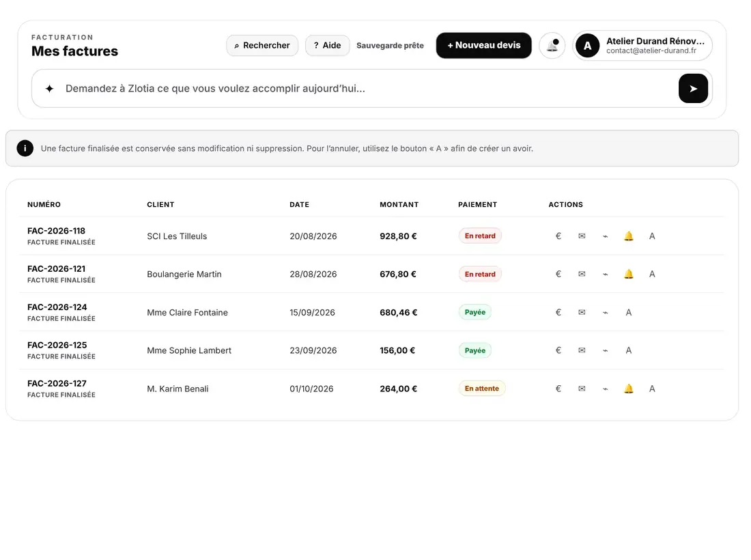
Task: Click the Sauvegarde prête status text
Action: point(390,46)
